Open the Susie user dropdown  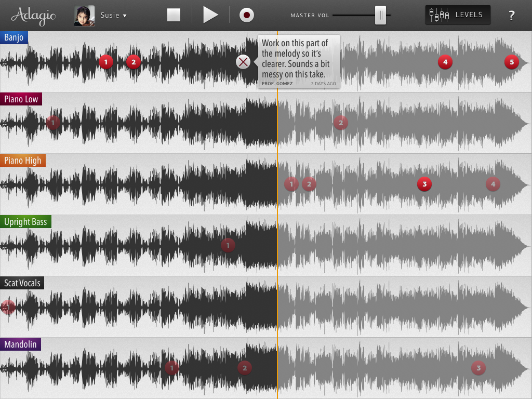tap(113, 15)
